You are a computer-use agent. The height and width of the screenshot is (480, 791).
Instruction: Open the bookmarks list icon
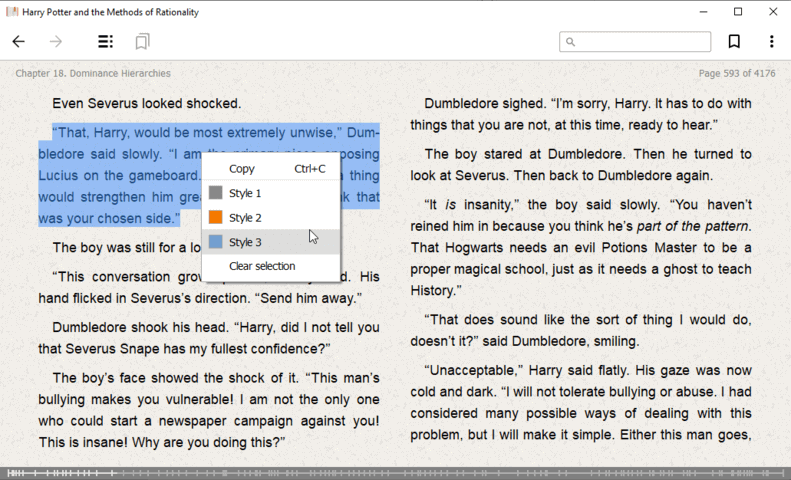[143, 41]
